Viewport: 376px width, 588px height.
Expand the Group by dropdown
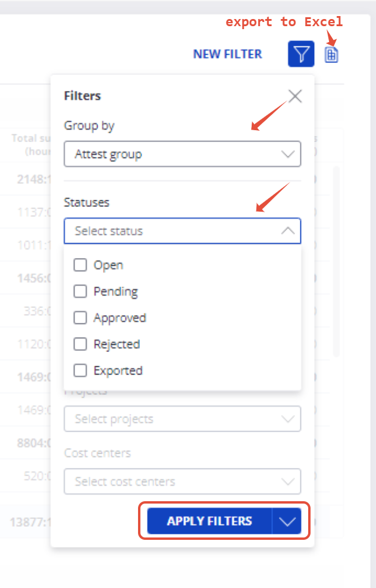(182, 155)
